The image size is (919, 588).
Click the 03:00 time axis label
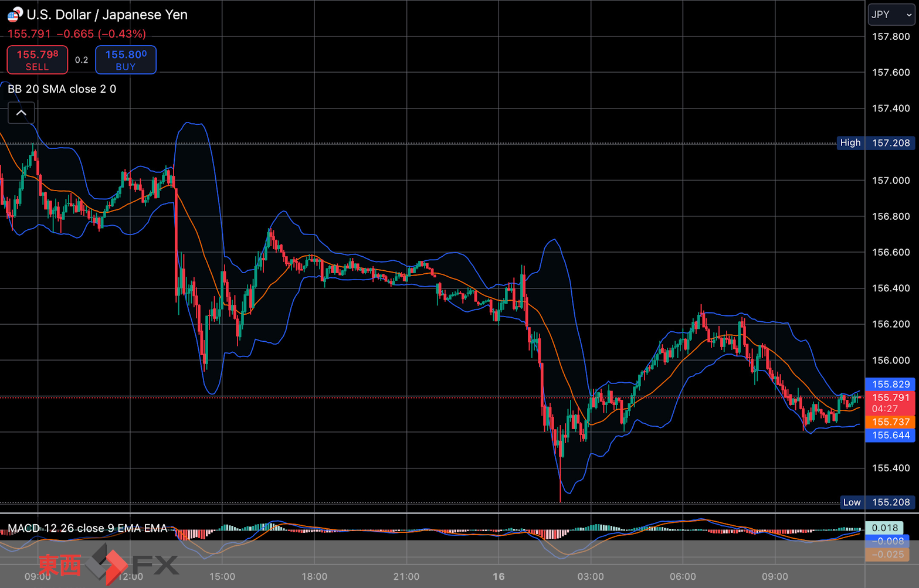coord(591,577)
